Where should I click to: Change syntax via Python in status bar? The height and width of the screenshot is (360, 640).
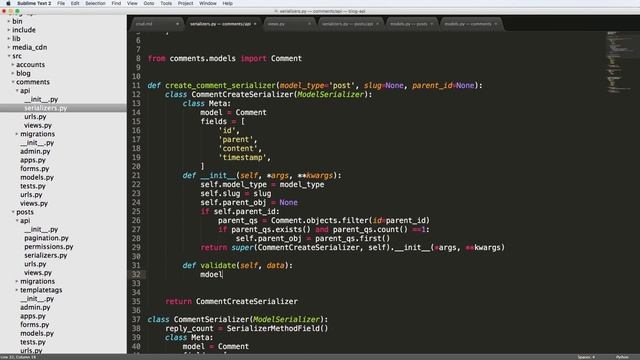tap(622, 357)
